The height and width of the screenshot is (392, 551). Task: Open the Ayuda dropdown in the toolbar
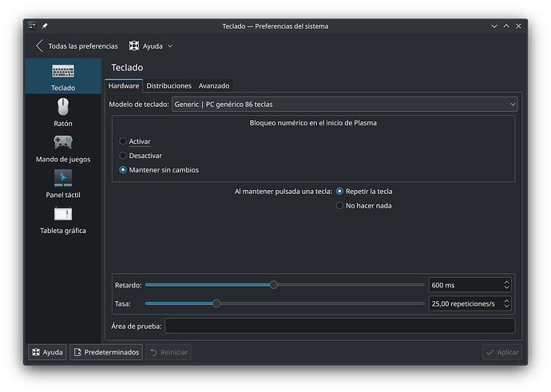[151, 46]
